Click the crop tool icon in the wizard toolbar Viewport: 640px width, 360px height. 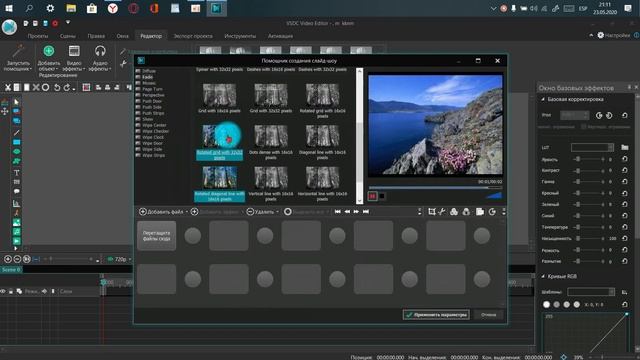click(x=432, y=211)
